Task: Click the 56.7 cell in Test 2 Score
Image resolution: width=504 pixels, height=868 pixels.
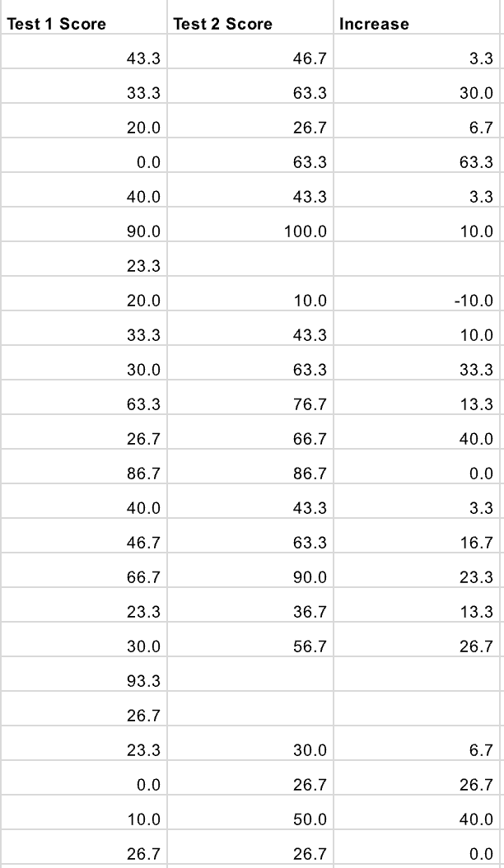Action: [310, 646]
